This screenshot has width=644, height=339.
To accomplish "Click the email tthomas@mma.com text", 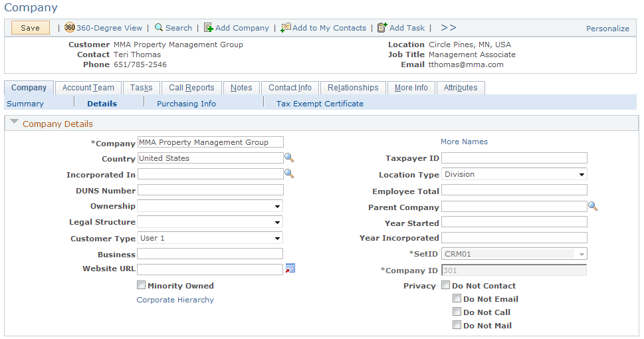I will click(x=466, y=64).
